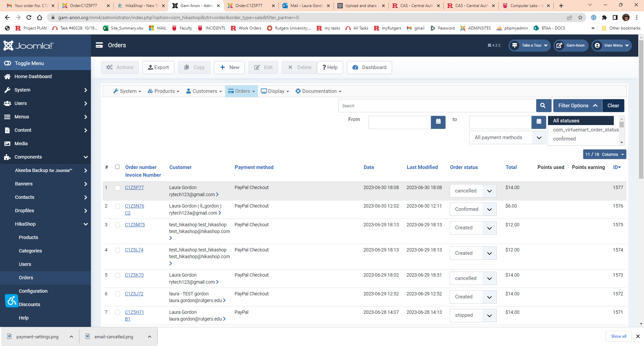Image resolution: width=644 pixels, height=346 pixels.
Task: Toggle the select-all orders checkbox
Action: 117,167
